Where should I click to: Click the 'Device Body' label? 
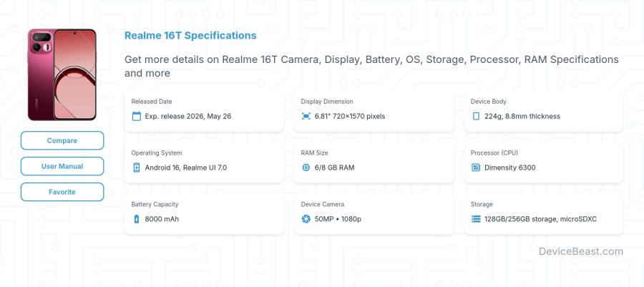[x=488, y=102]
